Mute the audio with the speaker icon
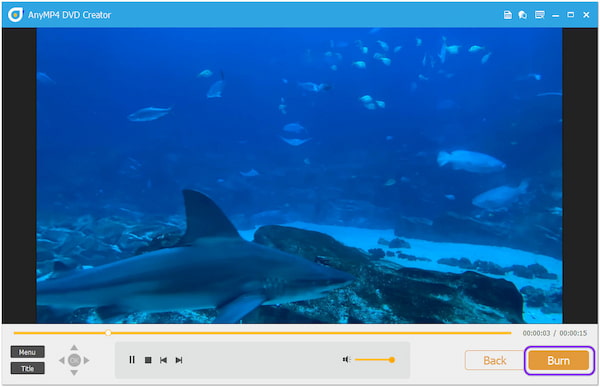The image size is (600, 387). [346, 359]
